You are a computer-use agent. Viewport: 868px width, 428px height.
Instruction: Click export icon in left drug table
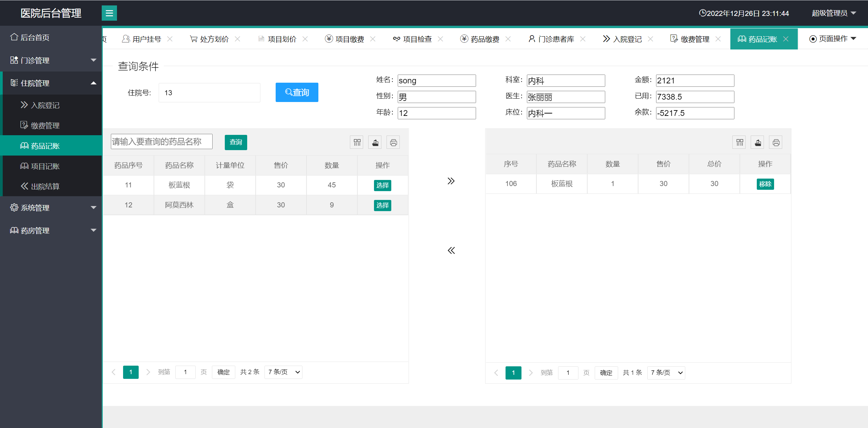[x=375, y=142]
